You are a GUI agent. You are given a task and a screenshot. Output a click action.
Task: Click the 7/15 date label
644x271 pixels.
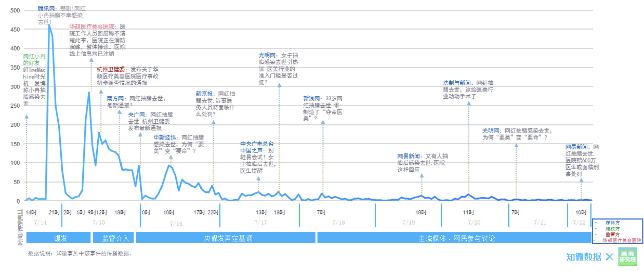98,223
